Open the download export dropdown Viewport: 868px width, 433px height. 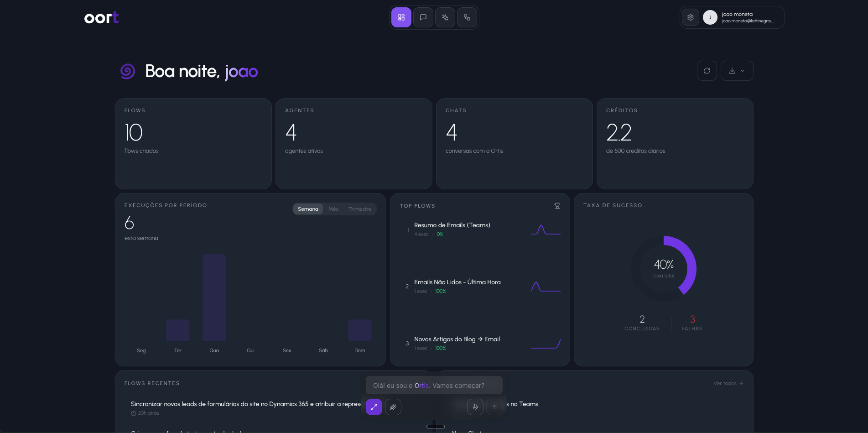(x=736, y=71)
